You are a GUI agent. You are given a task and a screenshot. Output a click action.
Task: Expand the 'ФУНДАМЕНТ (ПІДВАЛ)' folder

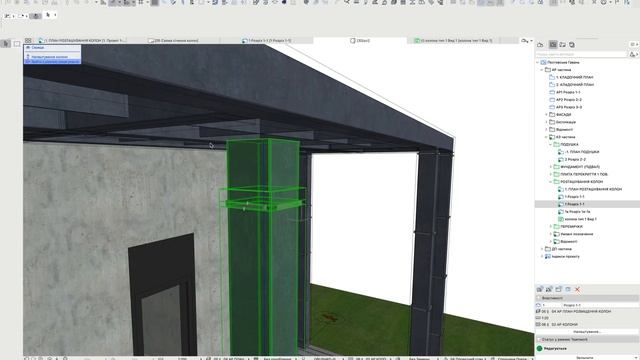coord(551,167)
